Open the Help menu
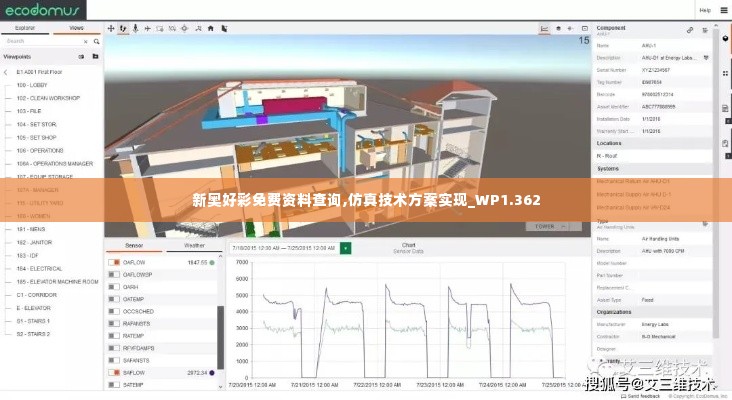732x400 pixels. pyautogui.click(x=704, y=10)
